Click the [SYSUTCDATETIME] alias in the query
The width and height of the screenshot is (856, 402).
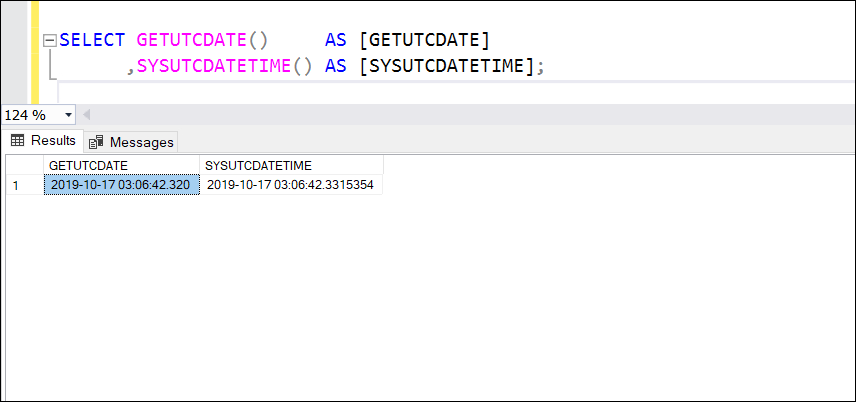click(x=446, y=66)
